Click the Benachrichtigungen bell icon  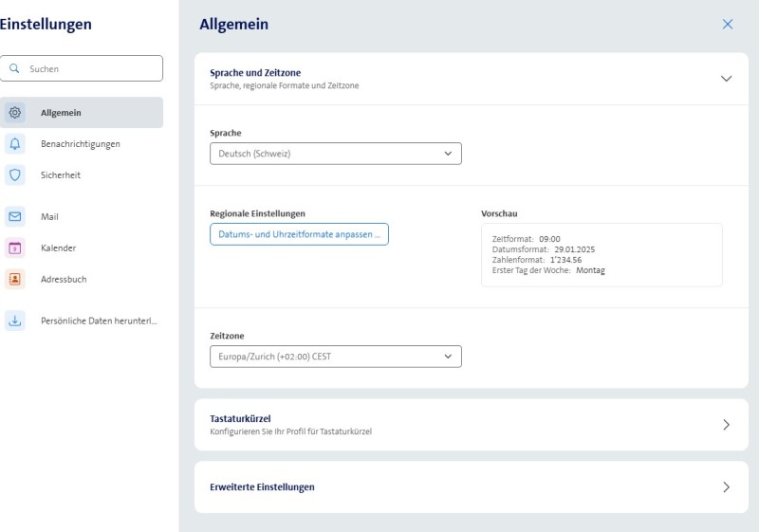tap(15, 144)
